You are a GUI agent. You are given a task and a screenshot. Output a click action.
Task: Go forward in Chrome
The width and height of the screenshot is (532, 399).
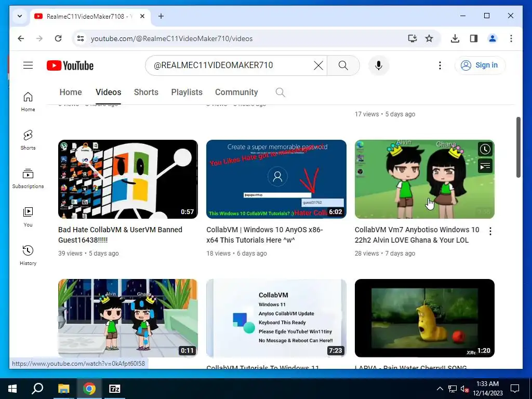39,38
